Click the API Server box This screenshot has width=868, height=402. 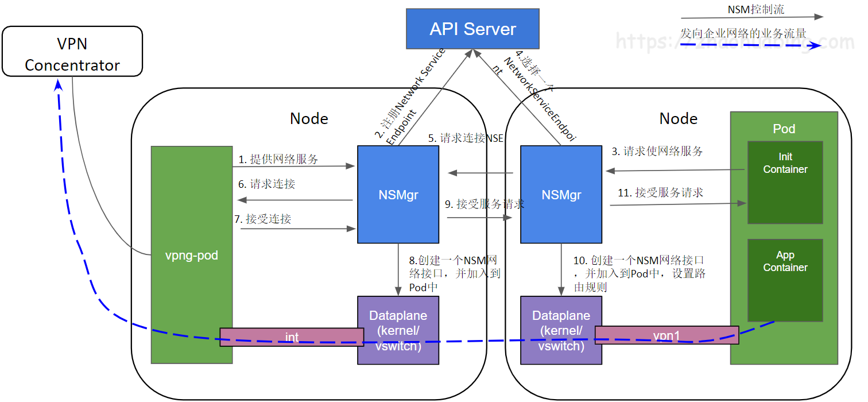click(x=472, y=29)
